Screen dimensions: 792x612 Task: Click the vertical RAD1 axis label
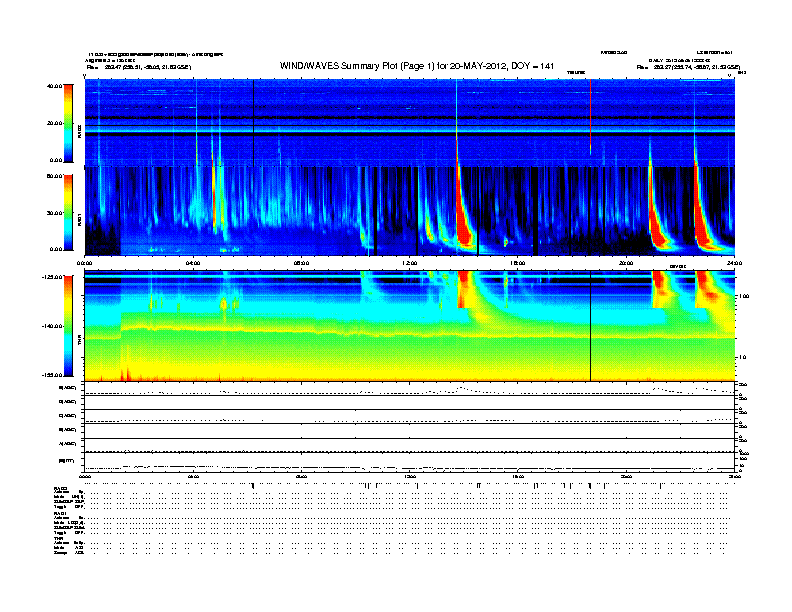point(79,220)
